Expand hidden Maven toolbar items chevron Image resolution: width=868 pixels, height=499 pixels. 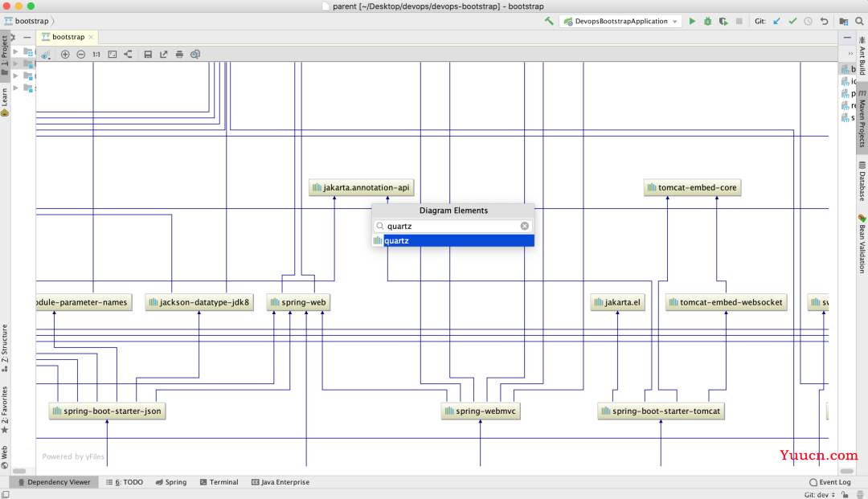coord(850,54)
